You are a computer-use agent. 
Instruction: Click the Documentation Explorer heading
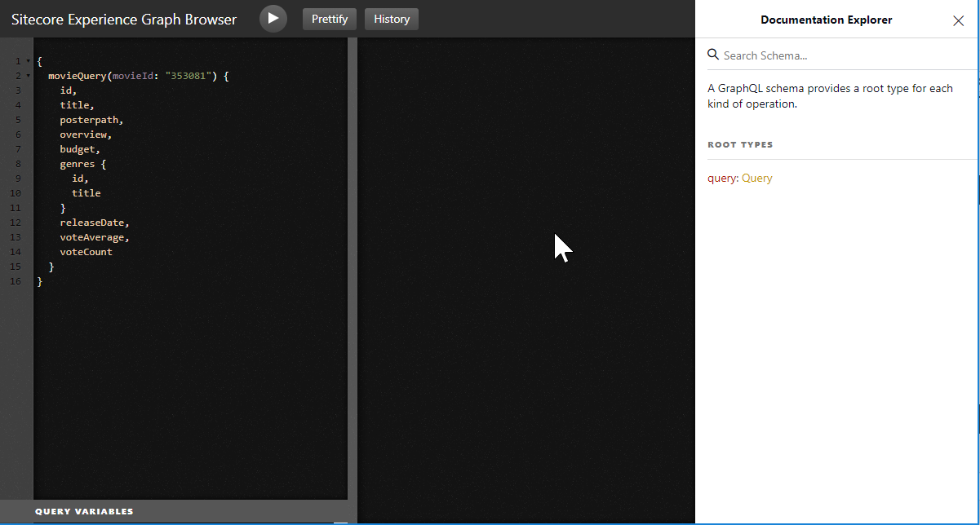(826, 20)
